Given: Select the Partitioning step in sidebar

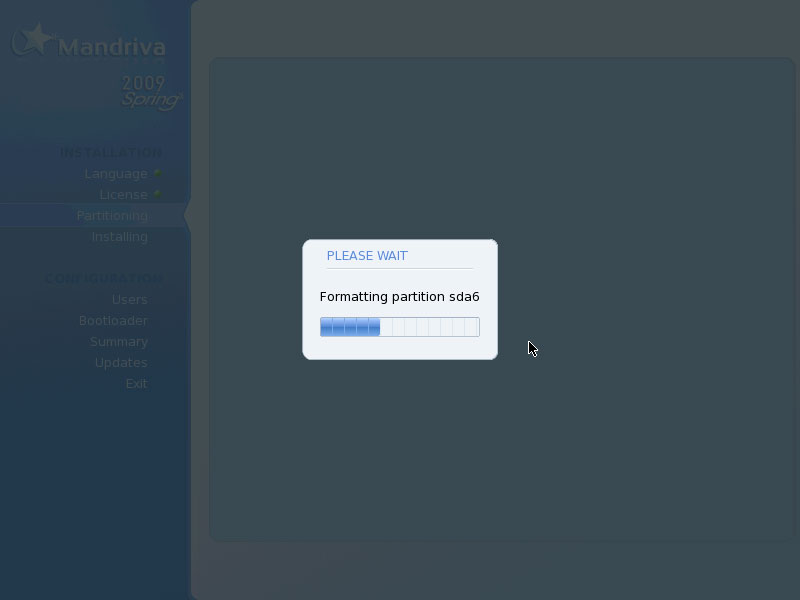Looking at the screenshot, I should [112, 216].
